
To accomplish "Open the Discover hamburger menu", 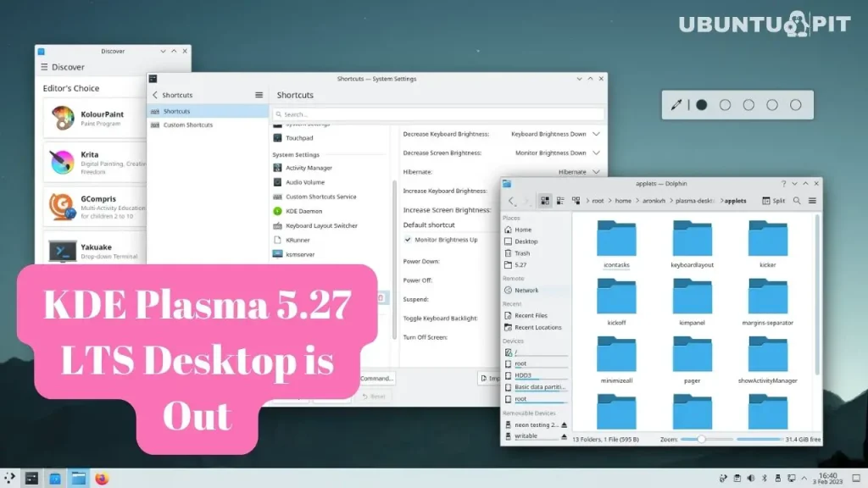I will point(44,67).
